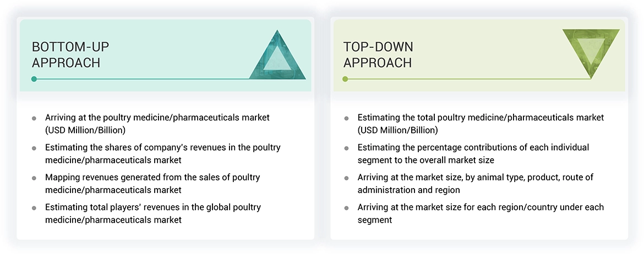Select the "TOP-DOWN APPROACH" heading

(378, 54)
